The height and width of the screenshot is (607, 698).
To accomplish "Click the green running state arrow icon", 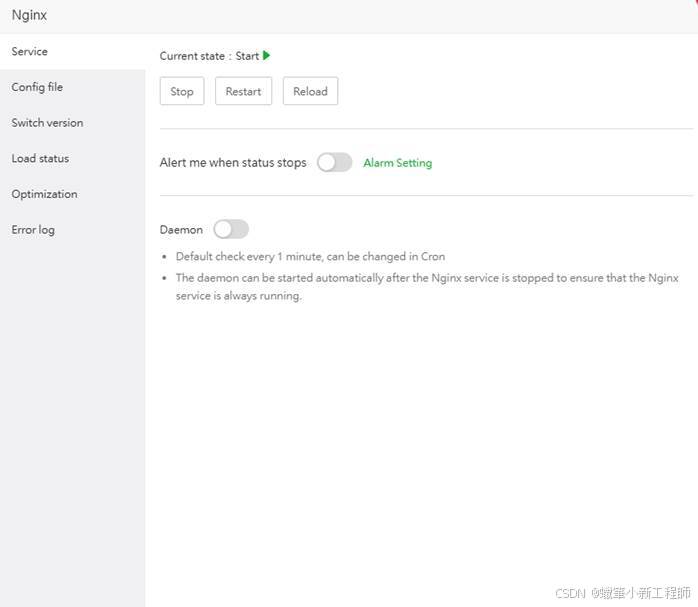I will [266, 56].
